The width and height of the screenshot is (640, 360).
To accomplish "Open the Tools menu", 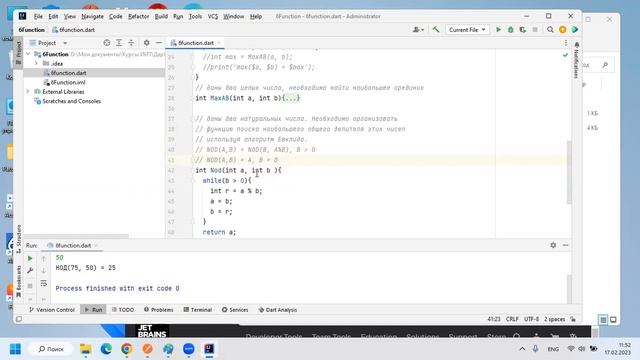I will pos(195,16).
